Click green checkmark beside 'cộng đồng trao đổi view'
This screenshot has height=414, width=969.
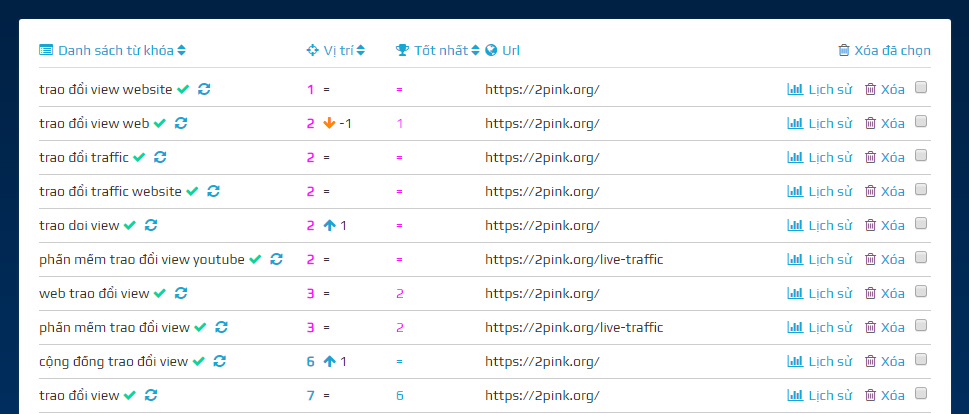198,361
